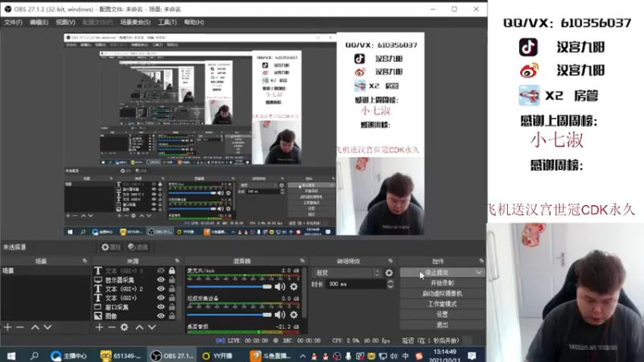Decrease transition duration with down stepper
Viewport: 644px width, 362px height.
(390, 286)
